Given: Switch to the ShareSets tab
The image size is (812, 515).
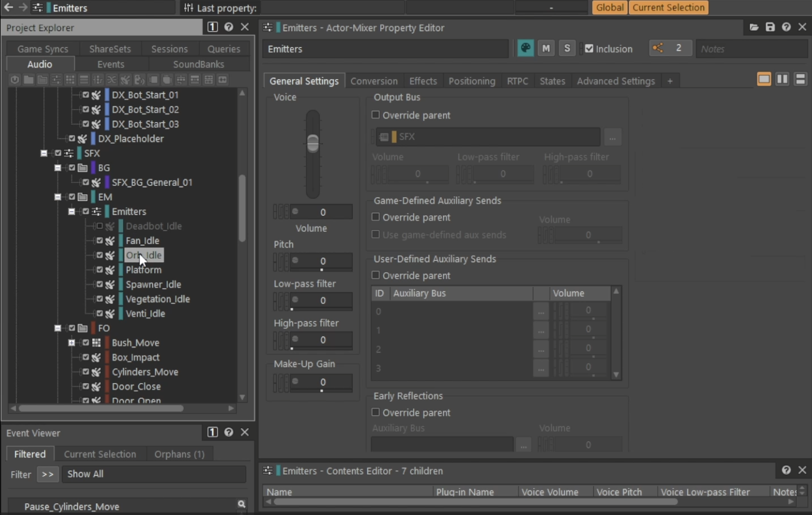Looking at the screenshot, I should pyautogui.click(x=110, y=49).
